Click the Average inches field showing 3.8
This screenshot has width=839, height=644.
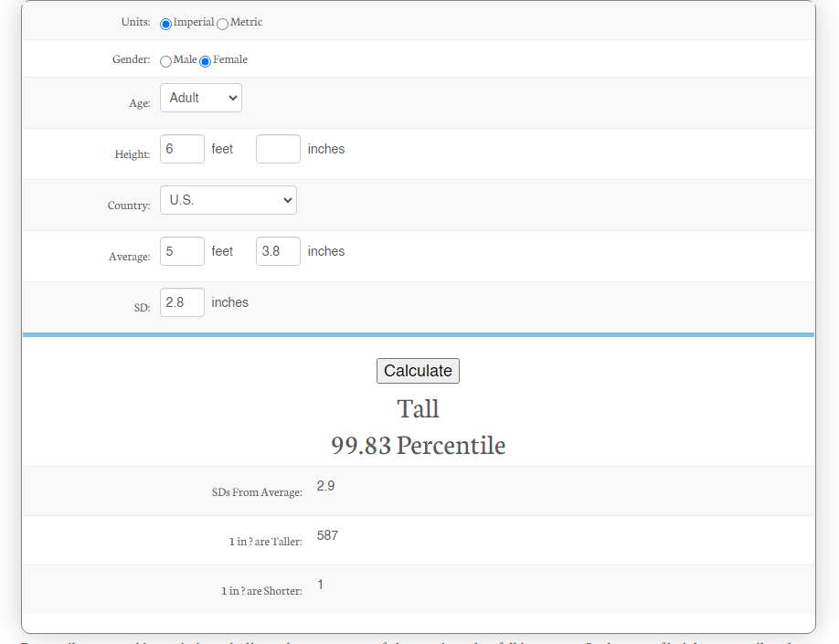[x=278, y=251]
